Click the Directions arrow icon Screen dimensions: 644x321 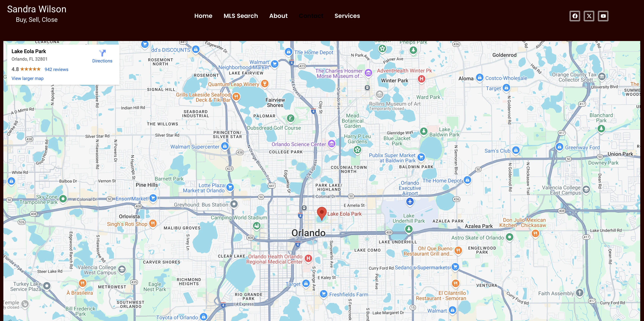pyautogui.click(x=102, y=53)
